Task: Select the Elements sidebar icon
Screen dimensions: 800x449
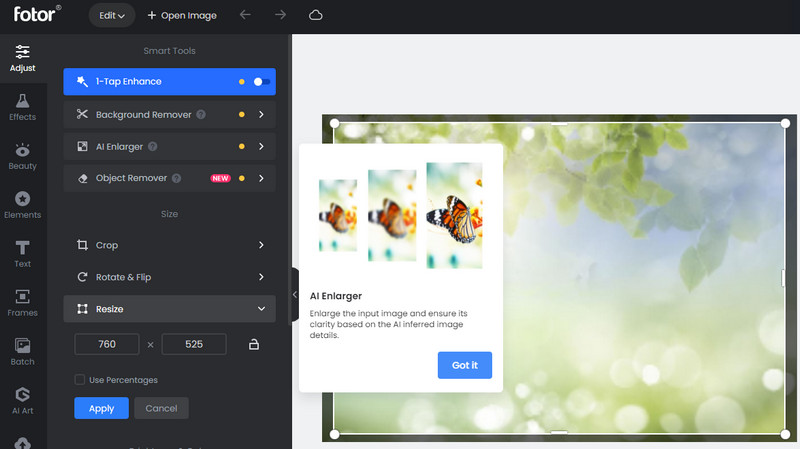Action: [22, 205]
